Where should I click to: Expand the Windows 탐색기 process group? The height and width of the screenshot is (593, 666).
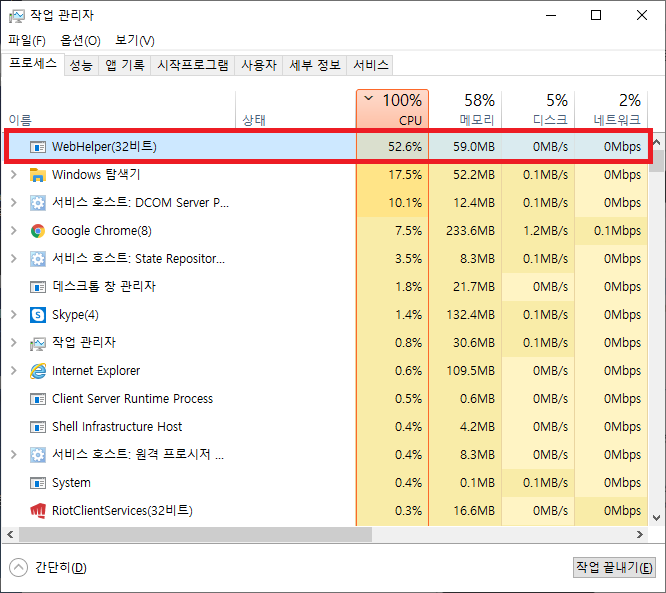point(14,175)
